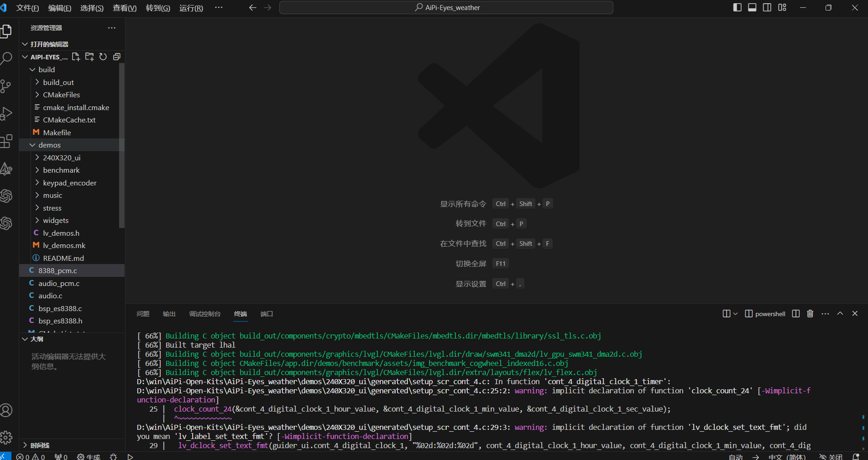
Task: Open the Extensions view
Action: 6,141
